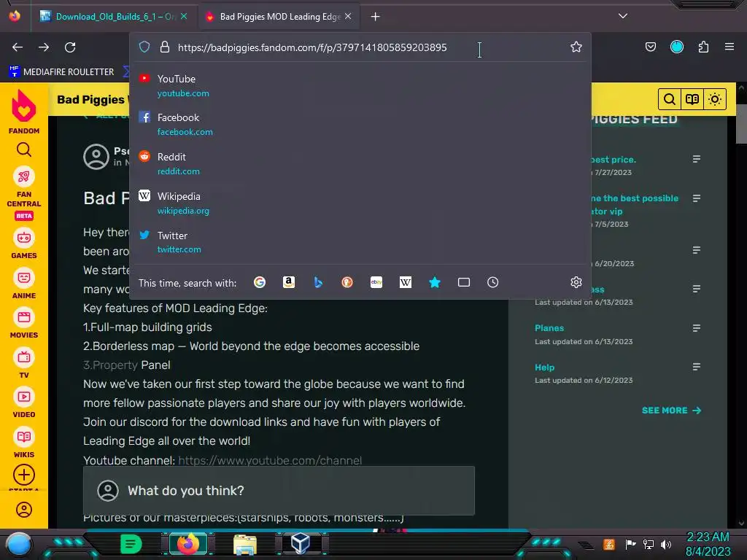Viewport: 747px width, 560px height.
Task: Select YouTube suggestion
Action: point(360,85)
